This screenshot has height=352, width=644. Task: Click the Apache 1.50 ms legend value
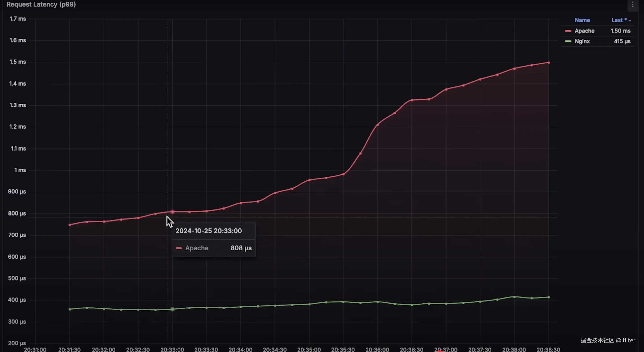620,31
